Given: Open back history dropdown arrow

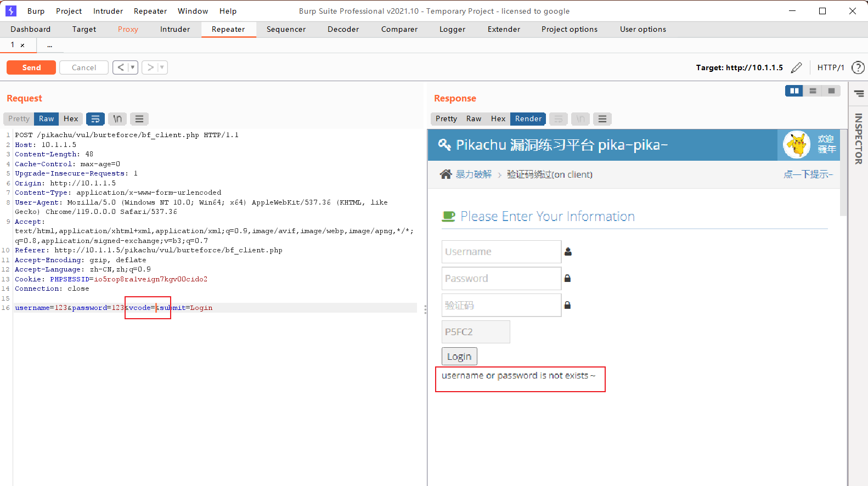Looking at the screenshot, I should coord(132,67).
